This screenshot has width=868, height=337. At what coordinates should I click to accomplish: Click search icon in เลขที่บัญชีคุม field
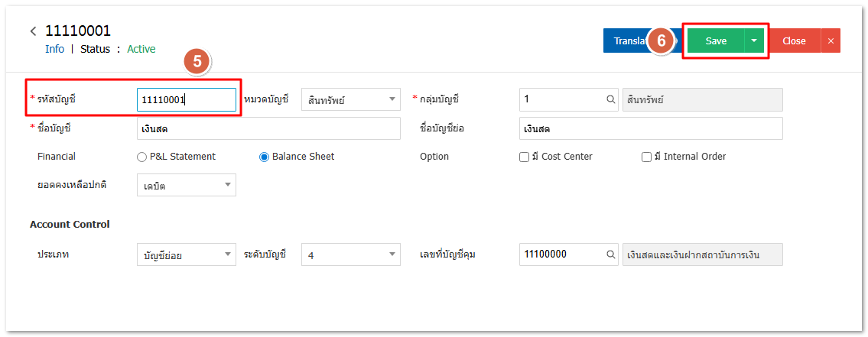click(611, 254)
